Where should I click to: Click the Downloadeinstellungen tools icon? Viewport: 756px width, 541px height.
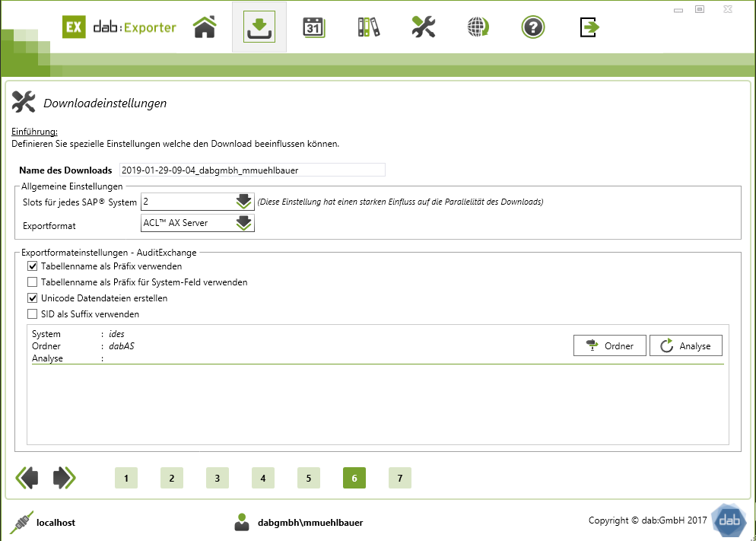(24, 102)
